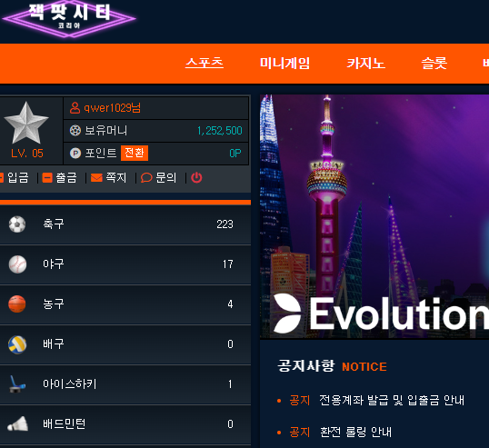Open the 출금 withdrawal link
Screen dimensions: 489x448
[x=60, y=178]
